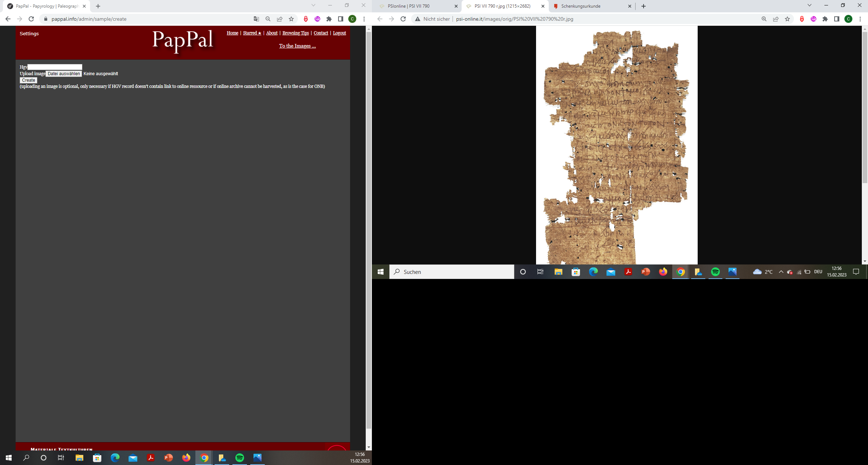Open Chrome profile avatar in PapPal window
868x465 pixels.
click(352, 19)
